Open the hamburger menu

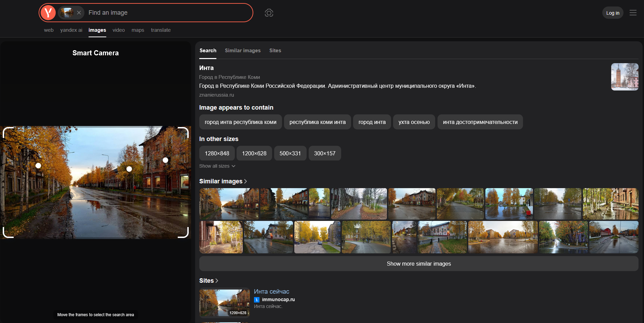pyautogui.click(x=633, y=13)
